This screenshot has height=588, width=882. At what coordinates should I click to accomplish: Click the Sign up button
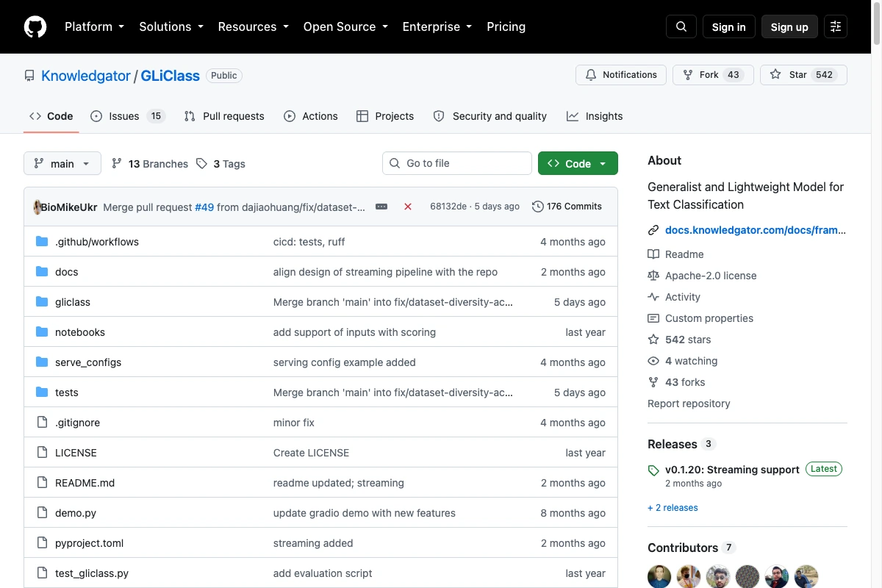(x=789, y=26)
